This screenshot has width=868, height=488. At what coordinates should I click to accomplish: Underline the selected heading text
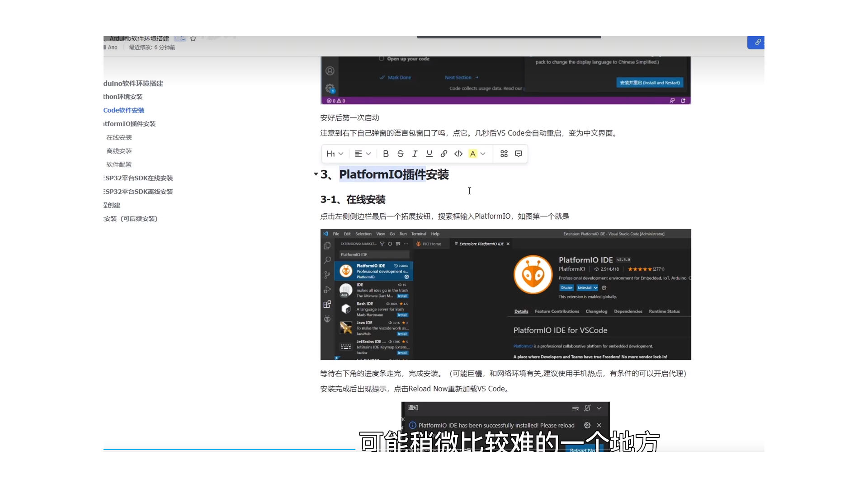(x=429, y=154)
